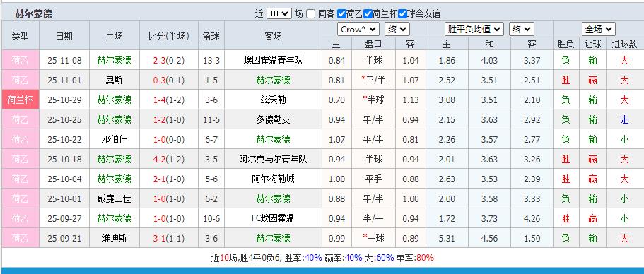This screenshot has height=274, width=644.
Task: Open the Crow* bookmaker dropdown
Action: point(358,29)
